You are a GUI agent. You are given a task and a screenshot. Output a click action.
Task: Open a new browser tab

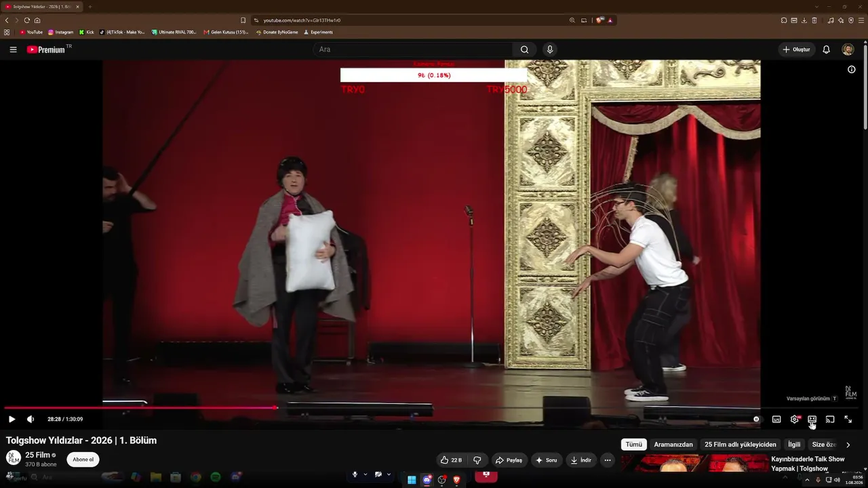90,7
